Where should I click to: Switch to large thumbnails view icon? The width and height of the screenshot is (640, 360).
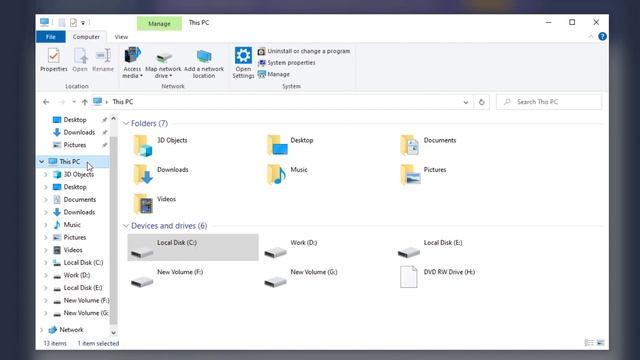[600, 343]
